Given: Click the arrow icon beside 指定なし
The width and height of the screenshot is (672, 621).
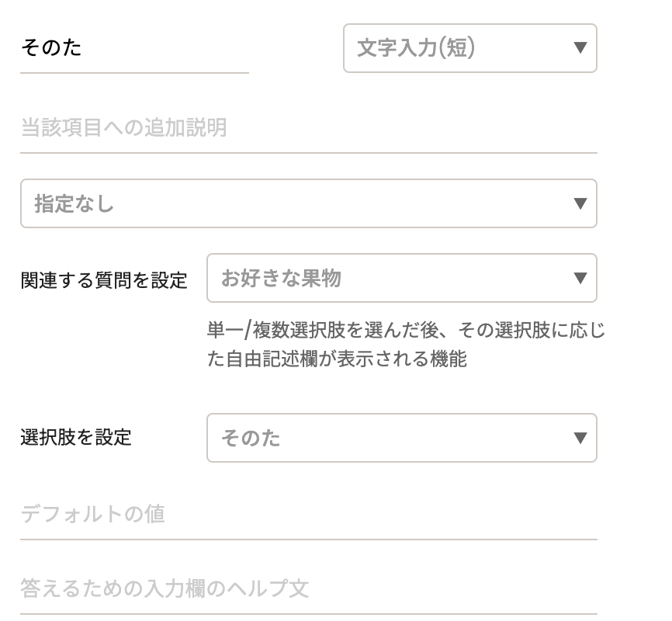Looking at the screenshot, I should click(579, 204).
